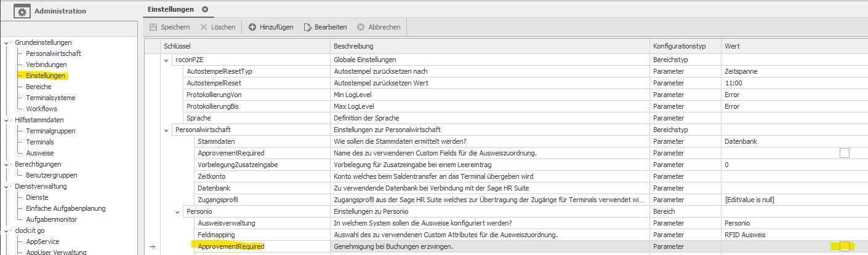Select the Feldmapping RFID Ausweis value cell
This screenshot has width=868, height=255.
point(794,235)
